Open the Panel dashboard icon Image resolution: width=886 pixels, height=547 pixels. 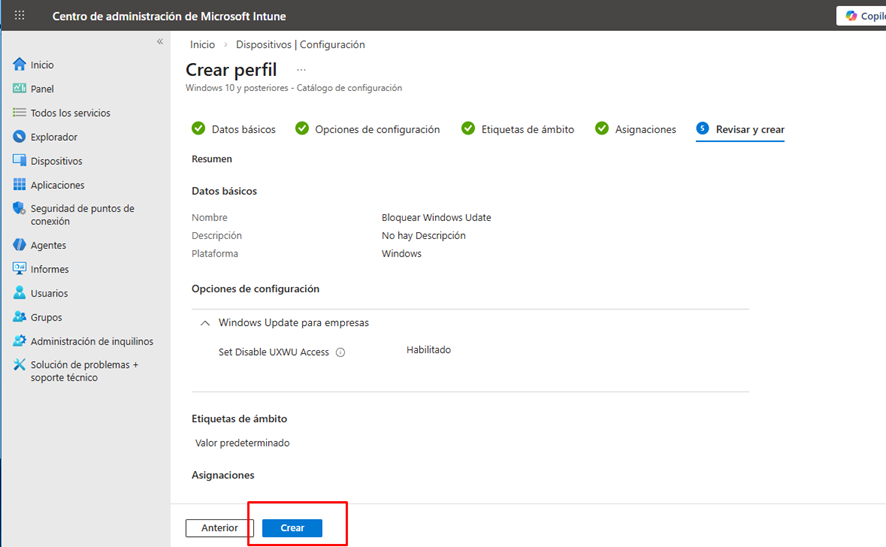pyautogui.click(x=19, y=89)
